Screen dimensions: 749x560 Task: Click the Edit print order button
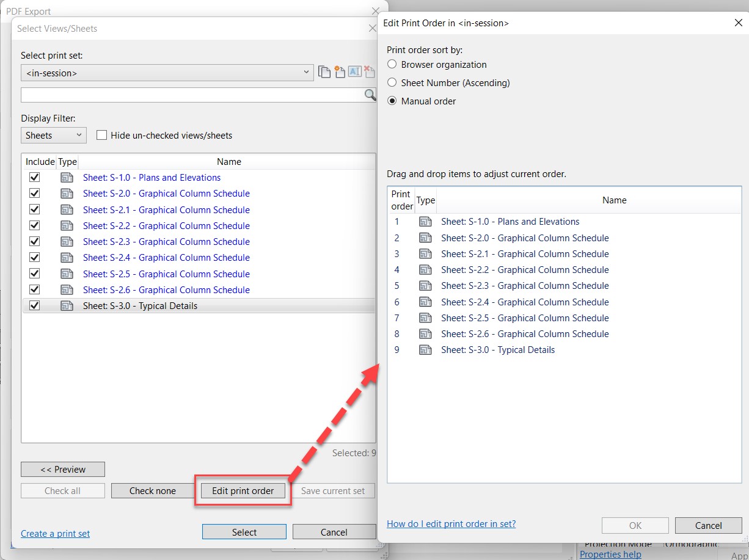pos(243,491)
